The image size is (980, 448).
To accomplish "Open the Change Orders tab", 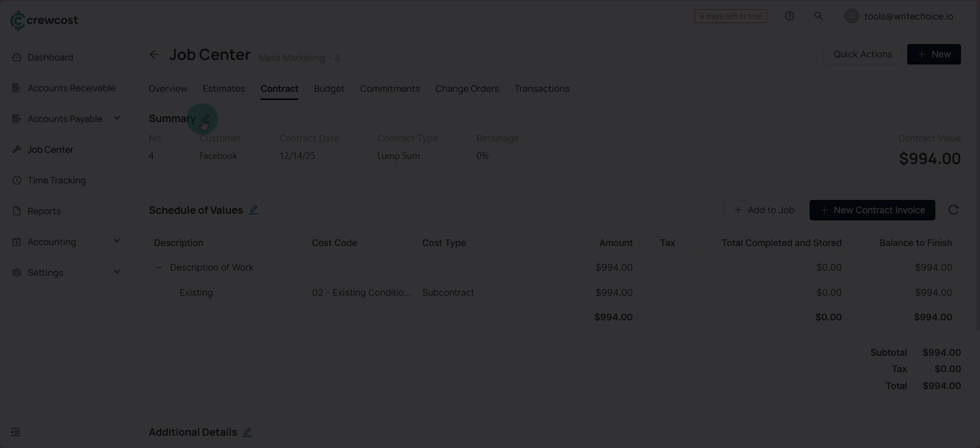I will tap(467, 89).
